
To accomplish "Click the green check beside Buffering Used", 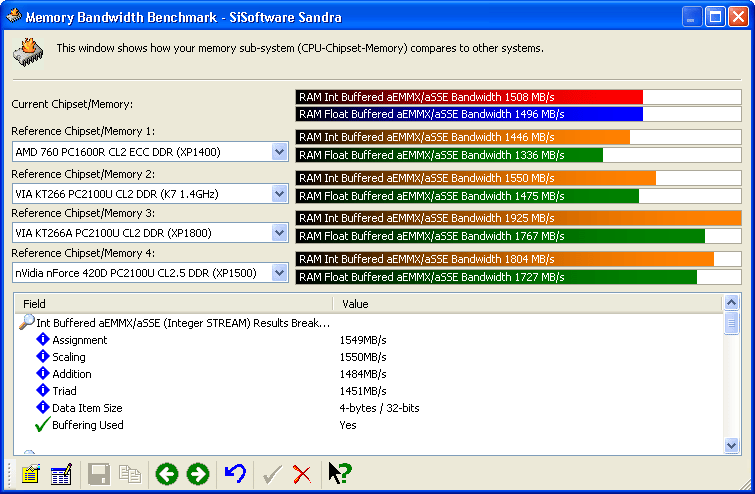I will [x=42, y=424].
